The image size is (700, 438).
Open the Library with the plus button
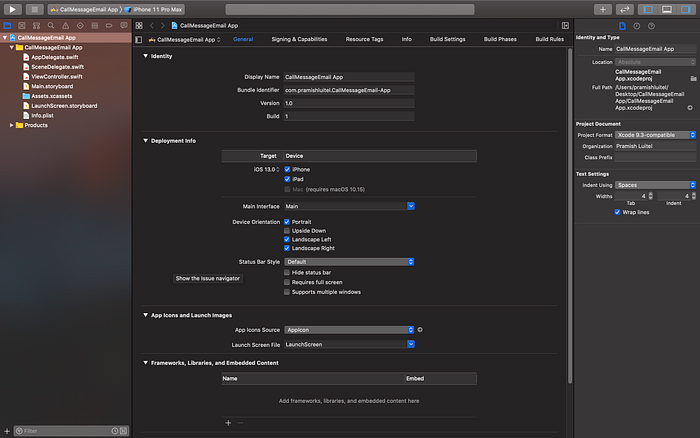(x=603, y=9)
